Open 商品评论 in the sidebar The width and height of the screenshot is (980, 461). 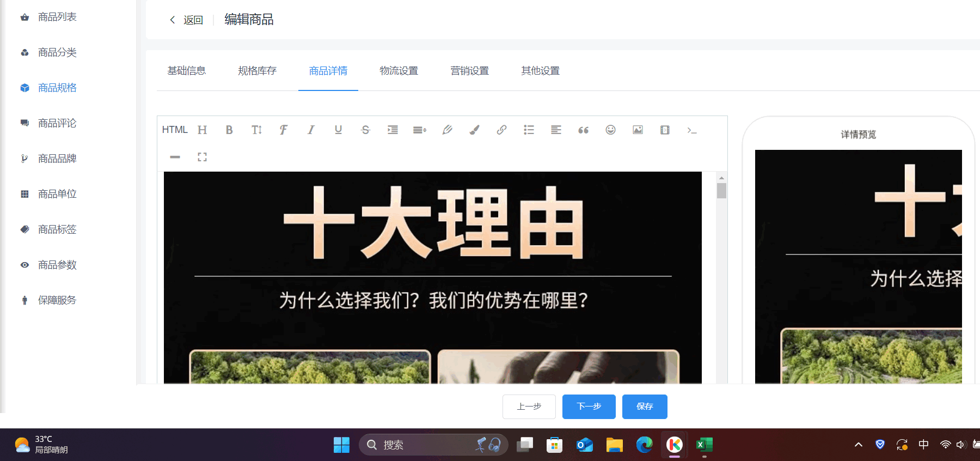tap(57, 124)
